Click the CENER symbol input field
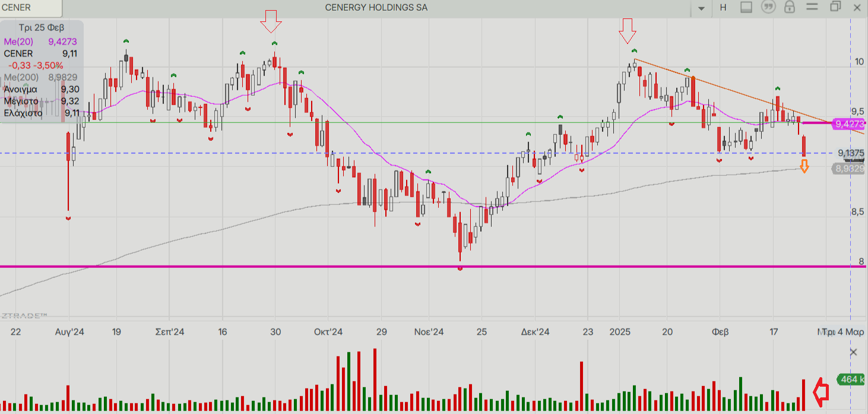Screen dimensions: 868x414 tap(31, 8)
